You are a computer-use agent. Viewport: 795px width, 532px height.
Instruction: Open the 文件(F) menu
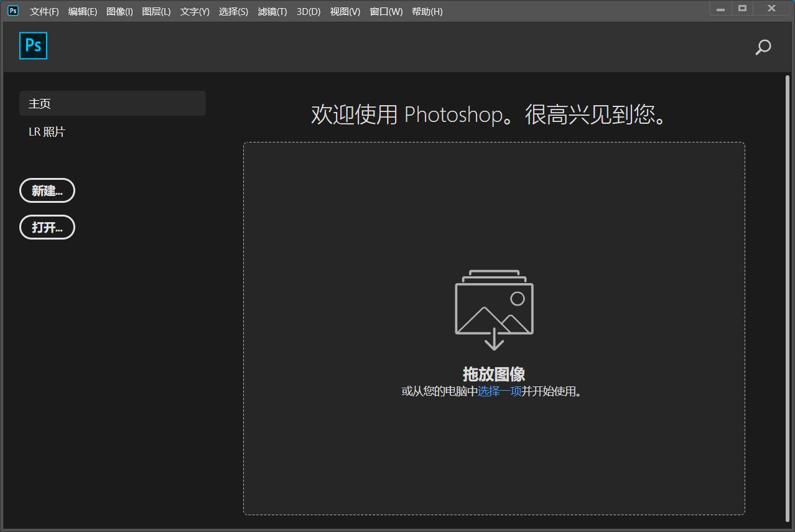(x=44, y=12)
